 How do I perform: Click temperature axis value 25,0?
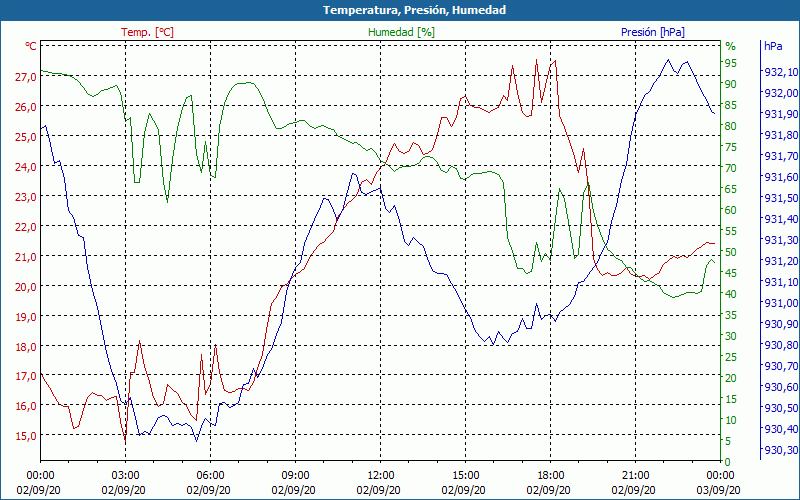pos(26,137)
